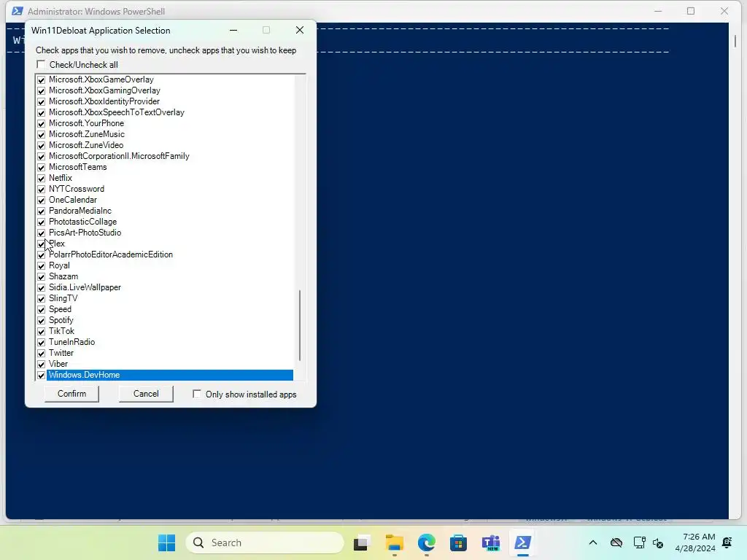
Task: Uncheck Microsoft.YourPhone checkbox
Action: (42, 124)
